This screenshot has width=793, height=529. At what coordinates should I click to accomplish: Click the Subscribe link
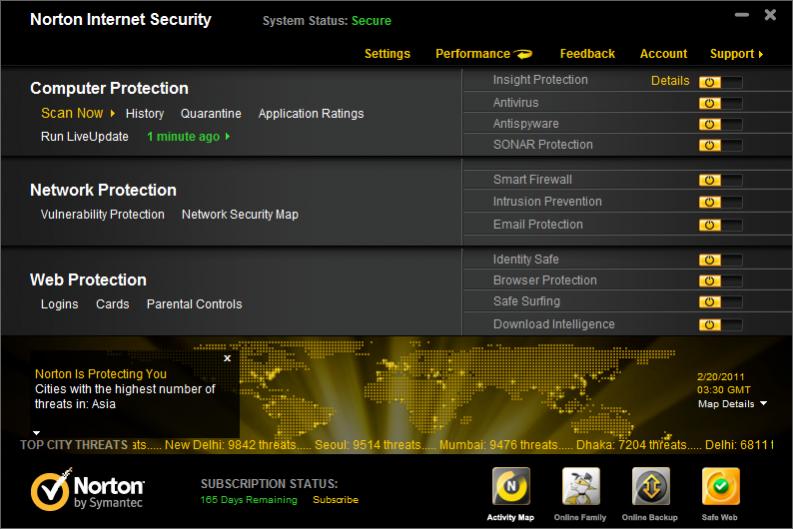335,500
